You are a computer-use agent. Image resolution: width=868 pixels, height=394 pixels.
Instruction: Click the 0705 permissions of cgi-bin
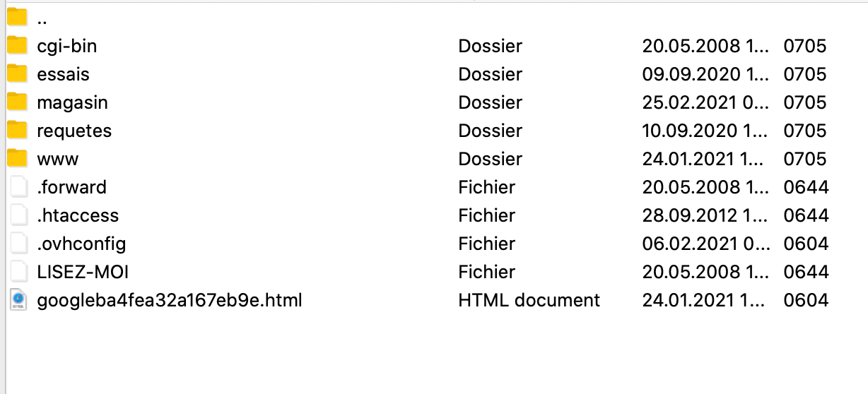pyautogui.click(x=804, y=46)
